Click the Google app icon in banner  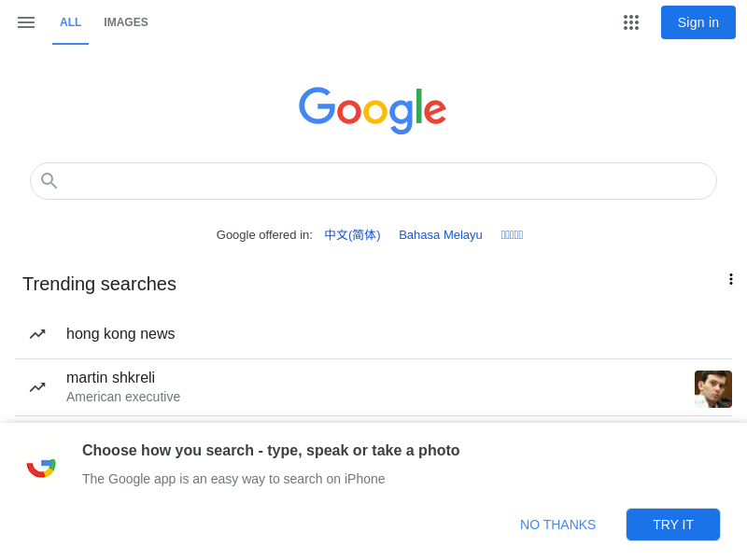point(41,468)
